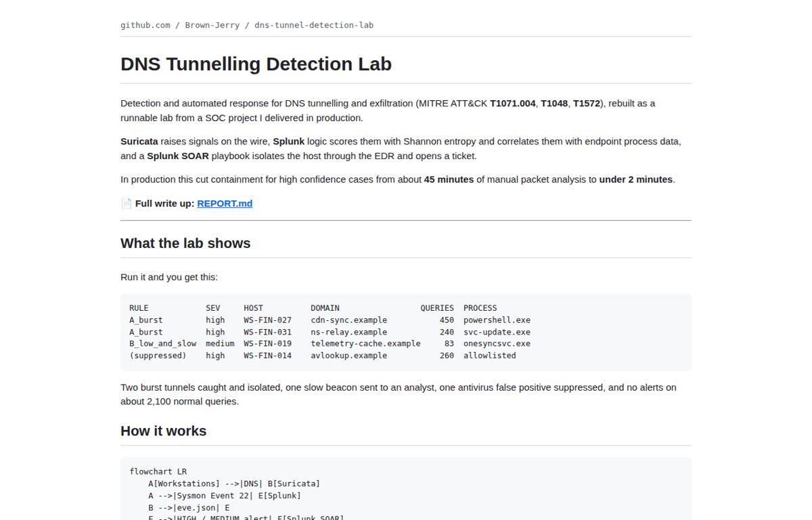Click the medium severity value

point(220,344)
